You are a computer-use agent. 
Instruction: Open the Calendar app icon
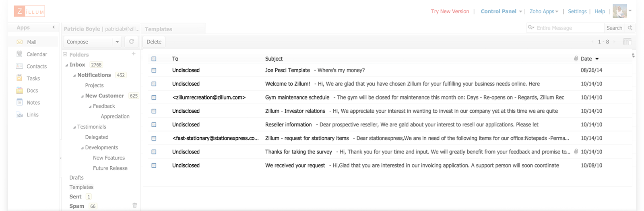point(19,54)
